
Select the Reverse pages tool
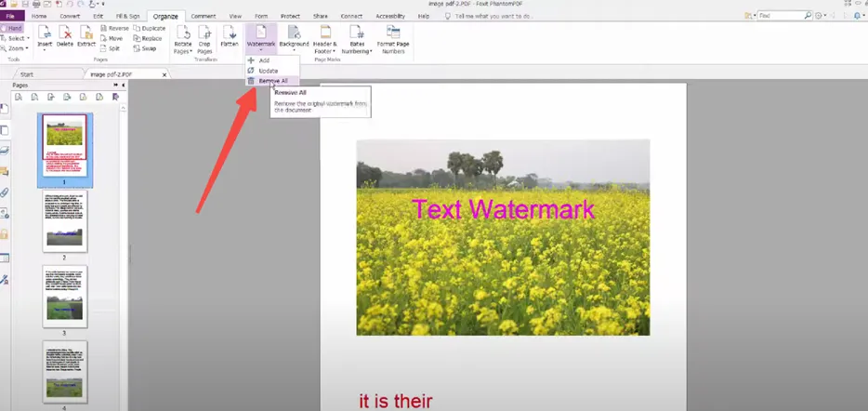point(114,28)
